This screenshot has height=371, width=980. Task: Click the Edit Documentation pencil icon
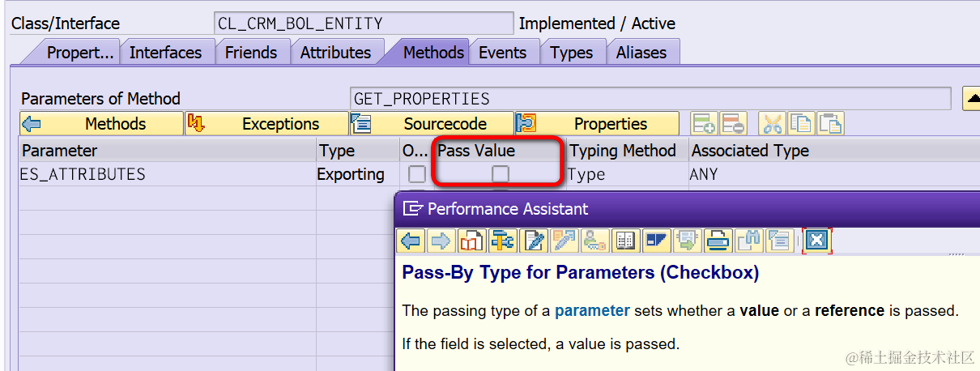pyautogui.click(x=533, y=241)
